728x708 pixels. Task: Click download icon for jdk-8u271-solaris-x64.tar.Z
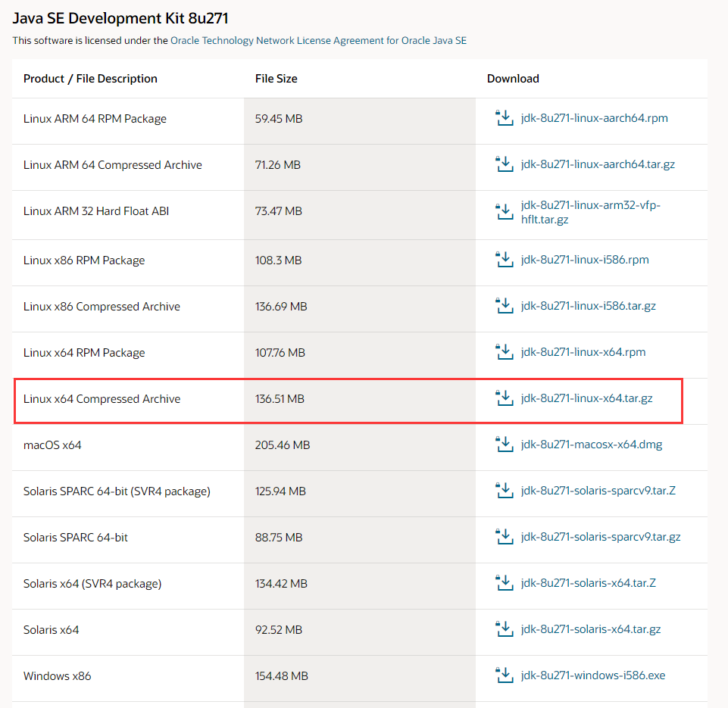pos(505,583)
